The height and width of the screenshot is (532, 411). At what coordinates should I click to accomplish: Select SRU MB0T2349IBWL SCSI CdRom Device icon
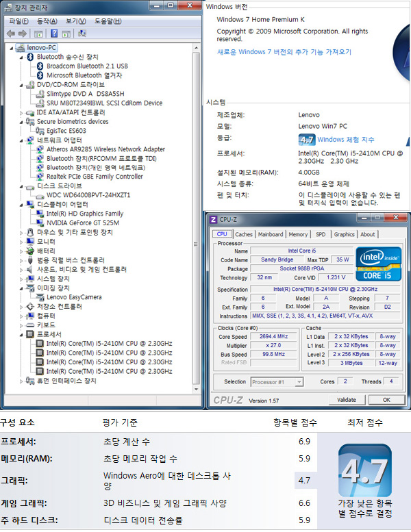point(40,103)
